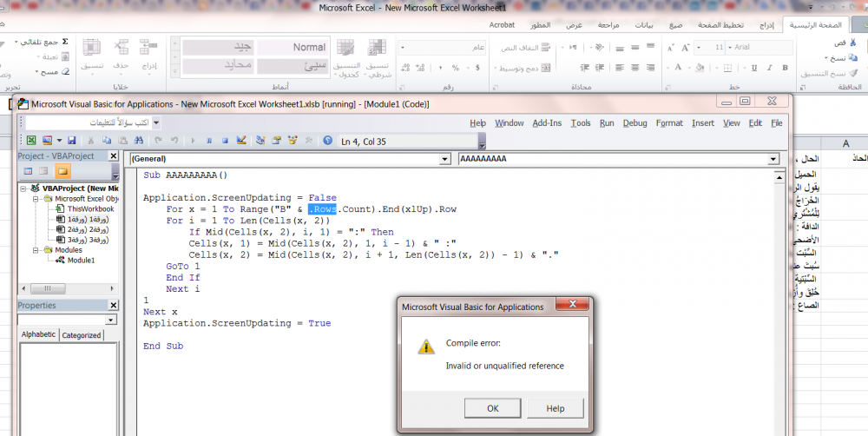Open the File menu in VBA editor

777,123
